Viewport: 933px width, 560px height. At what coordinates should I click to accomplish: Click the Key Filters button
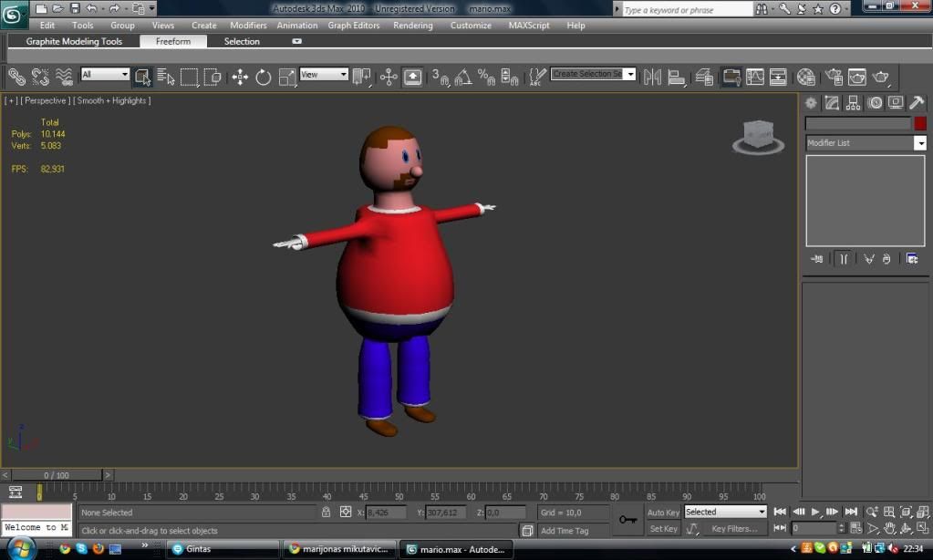[x=734, y=528]
